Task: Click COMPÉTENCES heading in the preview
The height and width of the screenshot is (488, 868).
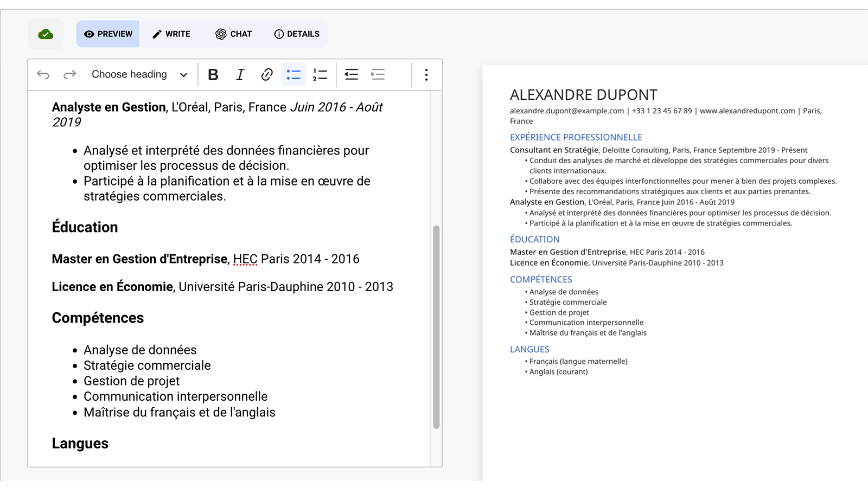Action: click(541, 279)
